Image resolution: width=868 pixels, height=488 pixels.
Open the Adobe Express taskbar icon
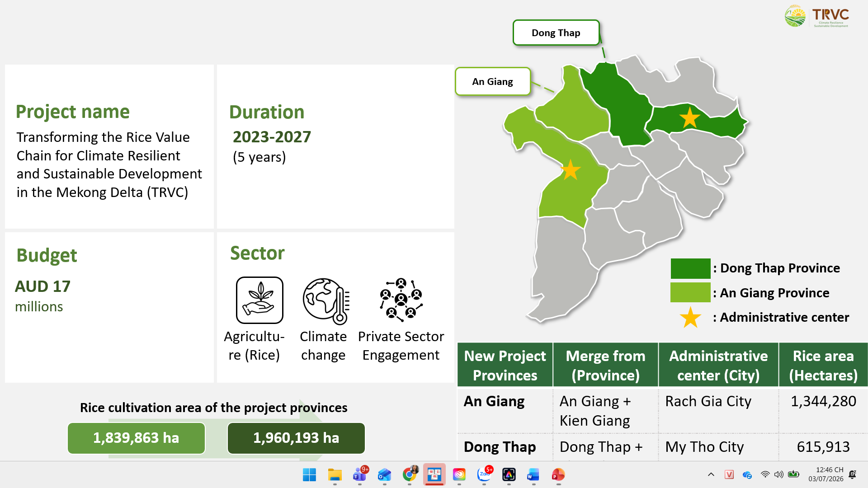(509, 474)
